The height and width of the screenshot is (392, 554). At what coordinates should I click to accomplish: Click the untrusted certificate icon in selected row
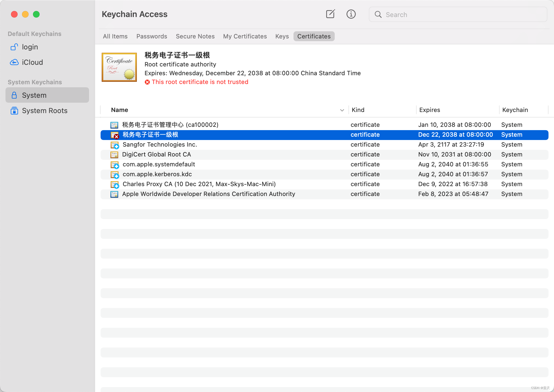coord(115,135)
